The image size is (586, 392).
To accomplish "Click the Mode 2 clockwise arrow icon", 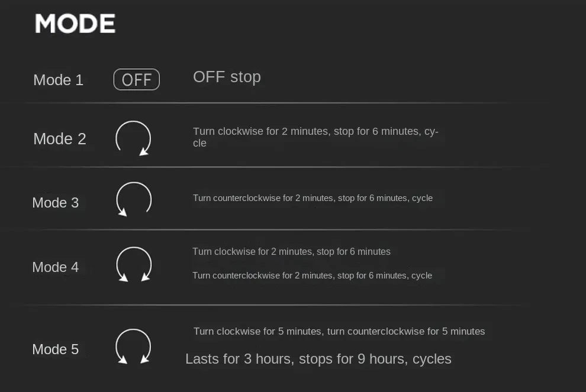I will 133,138.
